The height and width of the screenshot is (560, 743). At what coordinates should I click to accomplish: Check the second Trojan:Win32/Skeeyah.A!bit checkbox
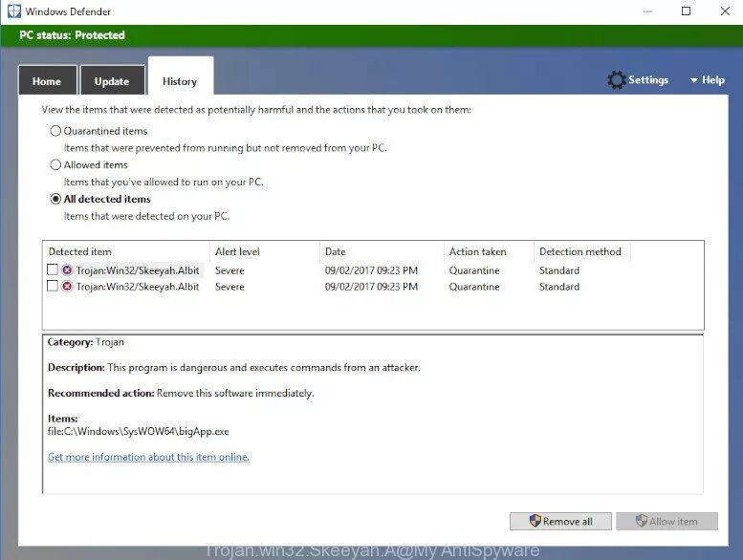click(53, 286)
